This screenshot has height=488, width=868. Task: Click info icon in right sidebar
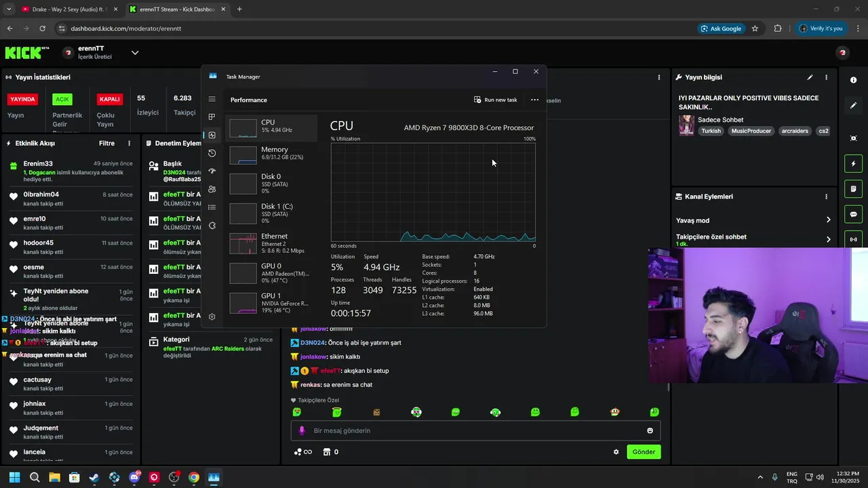[853, 80]
